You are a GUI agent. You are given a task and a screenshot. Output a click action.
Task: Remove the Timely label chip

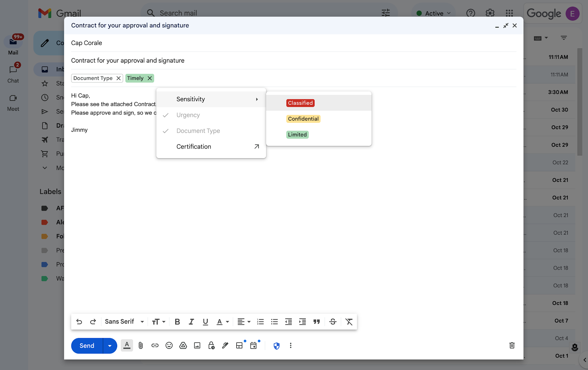(x=150, y=78)
